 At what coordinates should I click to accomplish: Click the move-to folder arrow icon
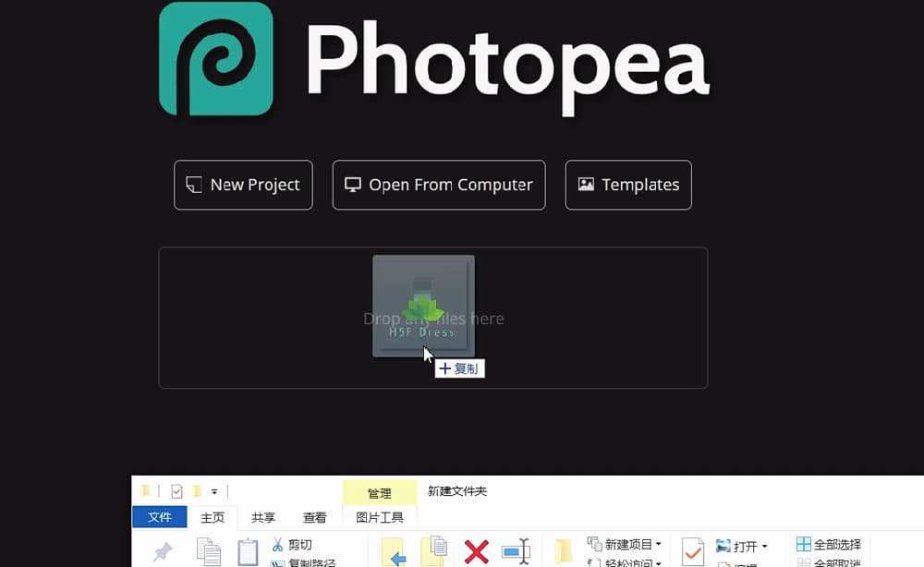click(394, 552)
